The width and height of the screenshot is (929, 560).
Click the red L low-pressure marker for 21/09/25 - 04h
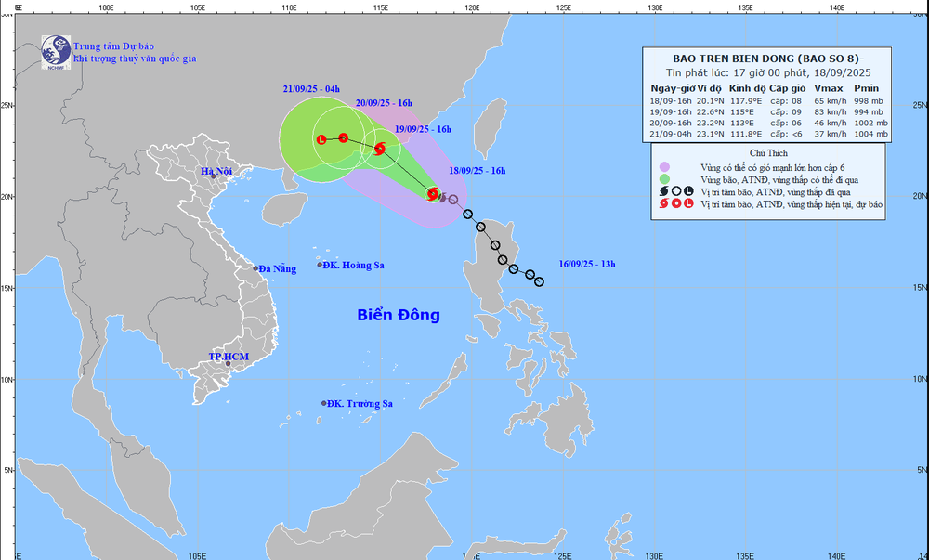click(321, 139)
